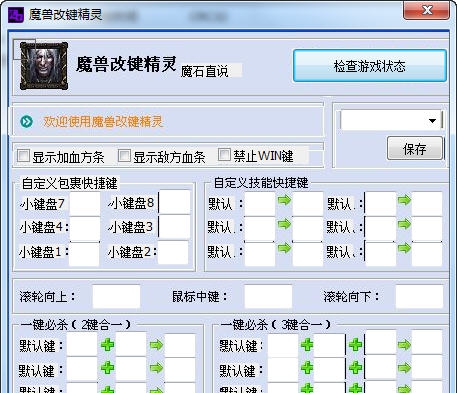Click the 自定义包裹快捷键 group heading
The height and width of the screenshot is (393, 457).
(70, 183)
